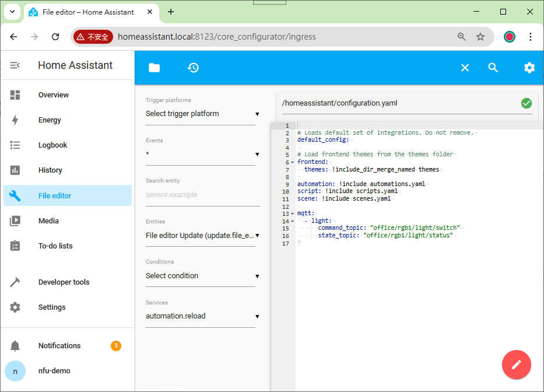Click the To-do lists clipboard icon
Image resolution: width=544 pixels, height=392 pixels.
click(15, 246)
